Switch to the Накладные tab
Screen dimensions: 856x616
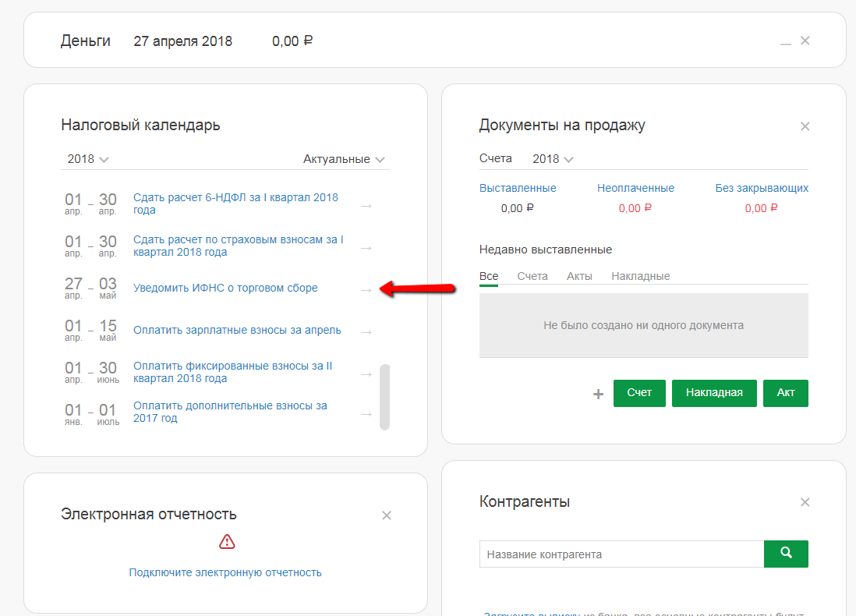click(641, 276)
